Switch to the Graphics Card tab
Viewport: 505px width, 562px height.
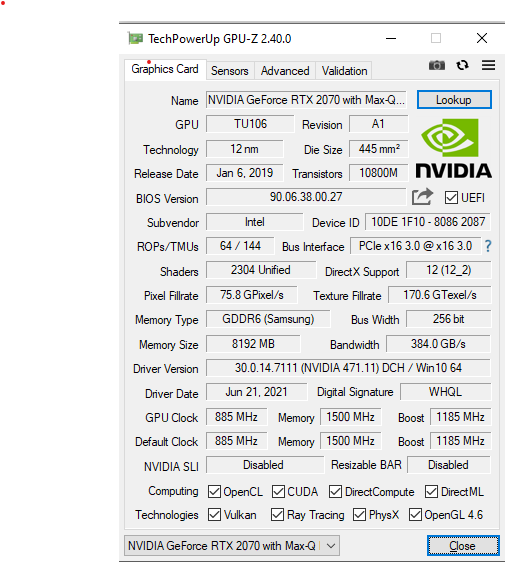point(165,69)
